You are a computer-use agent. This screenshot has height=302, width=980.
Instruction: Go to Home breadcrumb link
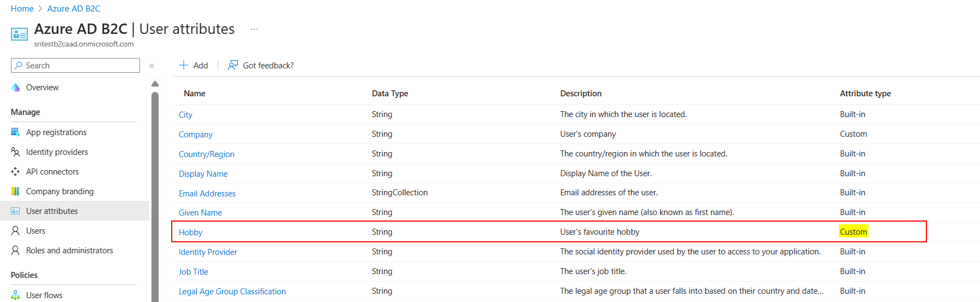click(x=22, y=9)
